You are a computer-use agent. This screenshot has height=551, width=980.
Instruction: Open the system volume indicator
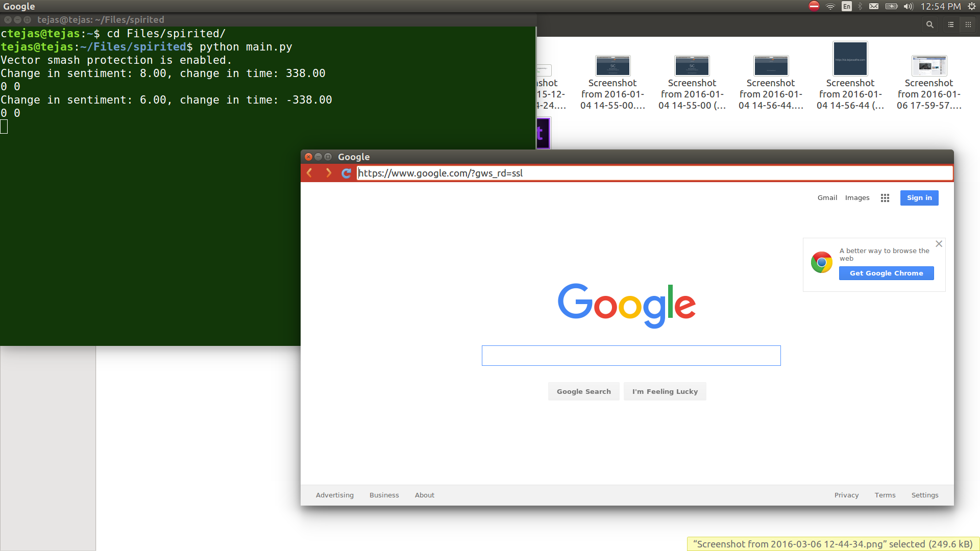[x=908, y=6]
